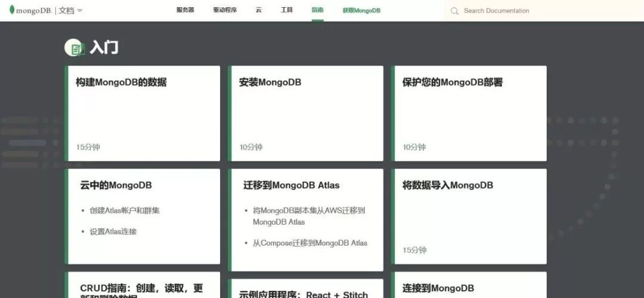644x298 pixels.
Task: Open the 保护您的MongoDB部署 card
Action: [469, 113]
